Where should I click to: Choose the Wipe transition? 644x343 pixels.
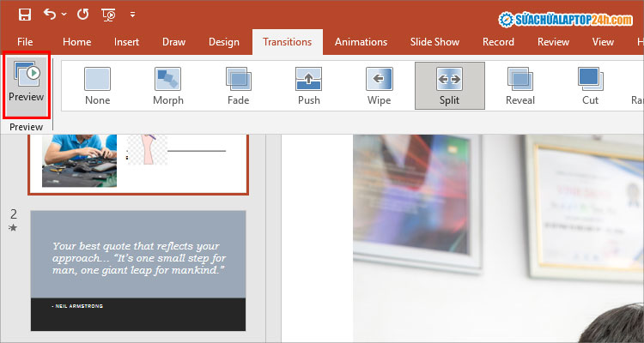379,86
